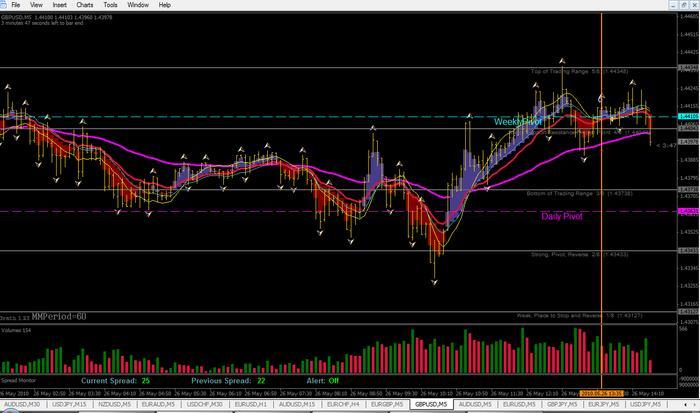Switch to the USDJPY,M5 chart tab
This screenshot has height=413, width=700.
click(646, 404)
